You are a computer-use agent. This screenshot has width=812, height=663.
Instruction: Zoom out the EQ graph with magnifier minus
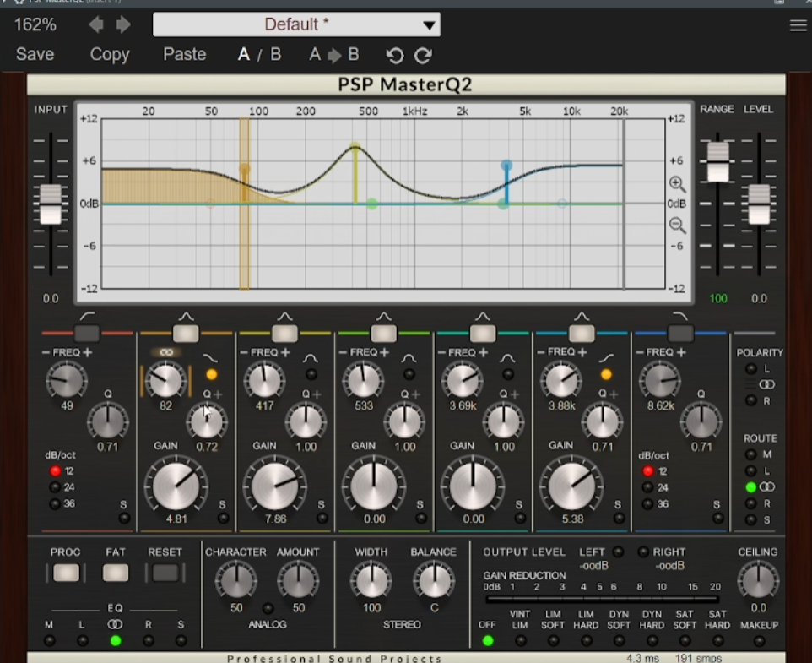coord(677,226)
